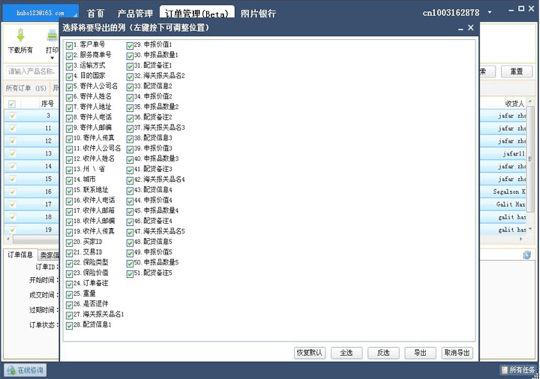
Task: Expand the print button dropdown arrow
Action: (x=52, y=58)
